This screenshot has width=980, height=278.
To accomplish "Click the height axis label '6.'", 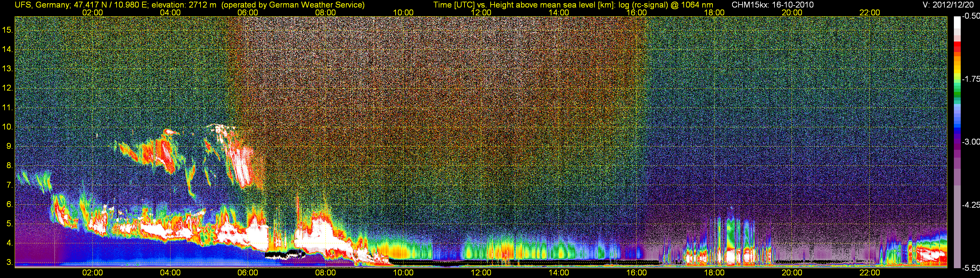I will coord(9,204).
